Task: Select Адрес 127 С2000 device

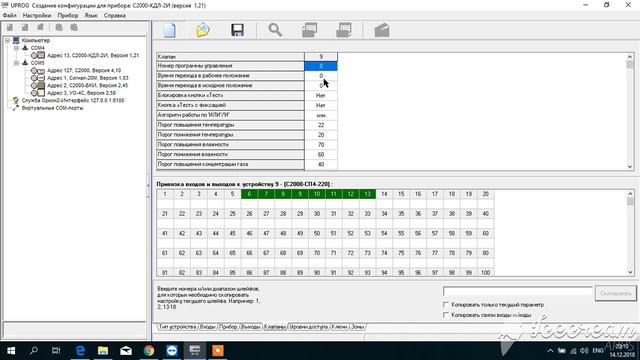Action: pyautogui.click(x=84, y=70)
